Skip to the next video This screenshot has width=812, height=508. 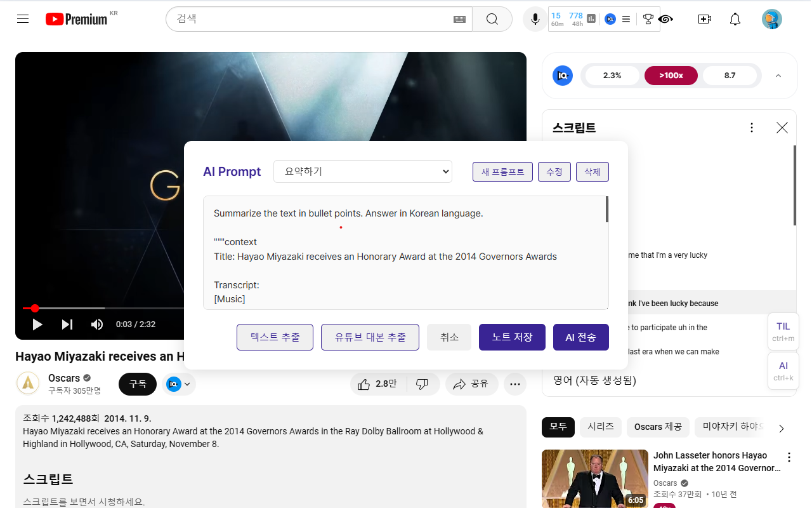(x=67, y=324)
